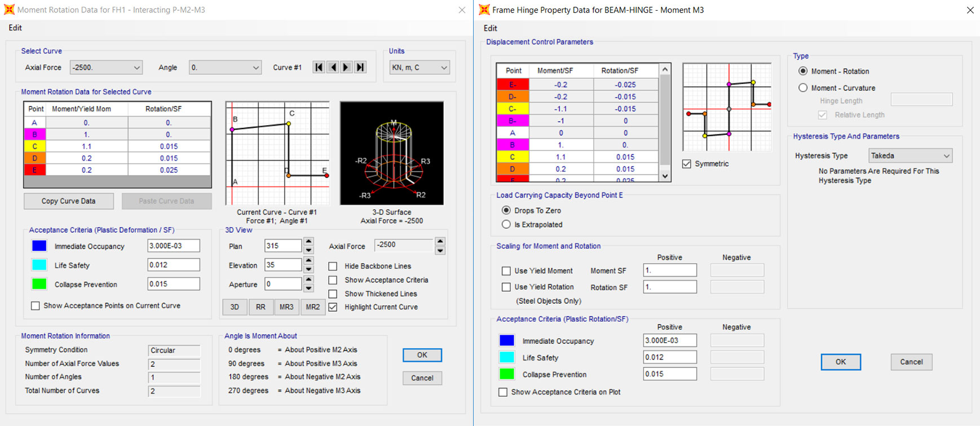Click cyan Life Safety swatch, left window
The image size is (980, 426).
tap(39, 265)
